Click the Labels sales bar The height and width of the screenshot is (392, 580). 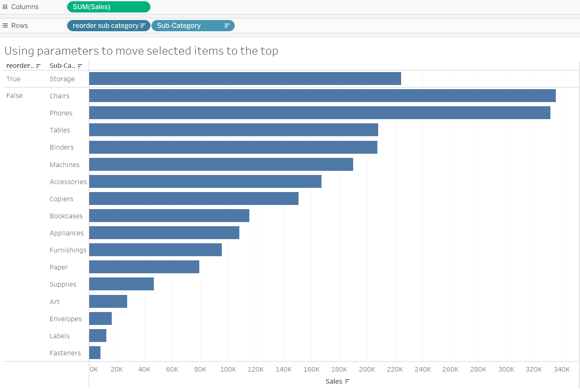coord(98,336)
